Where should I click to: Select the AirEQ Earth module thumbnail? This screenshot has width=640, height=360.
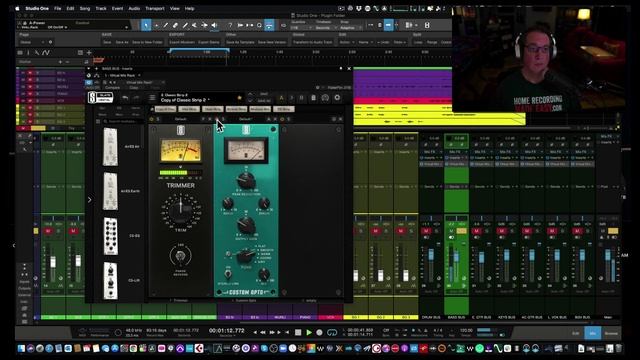(110, 191)
